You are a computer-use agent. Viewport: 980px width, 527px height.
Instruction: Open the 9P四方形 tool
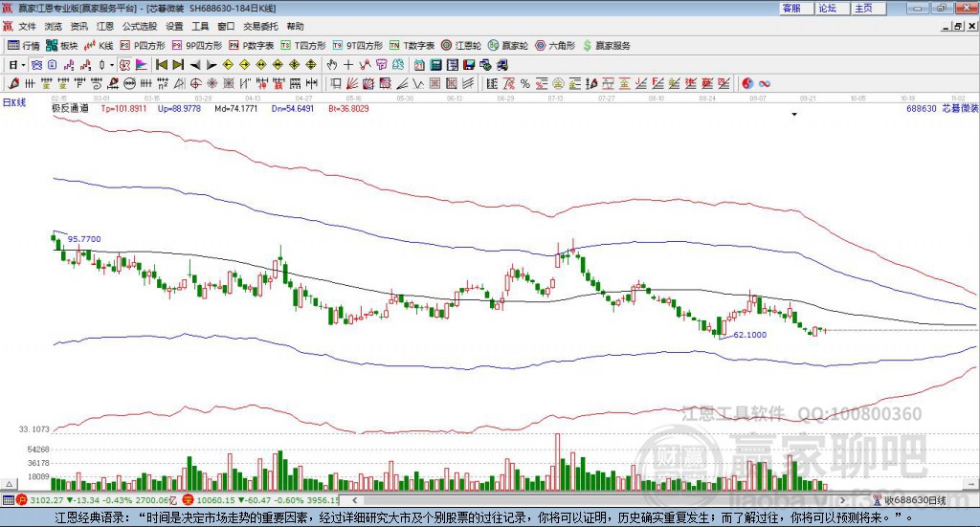pos(197,46)
